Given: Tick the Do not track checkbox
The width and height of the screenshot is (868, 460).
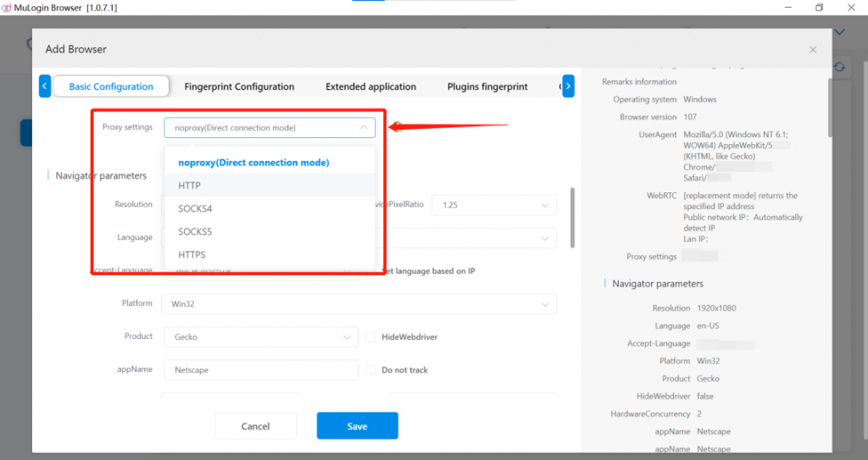Looking at the screenshot, I should [370, 370].
